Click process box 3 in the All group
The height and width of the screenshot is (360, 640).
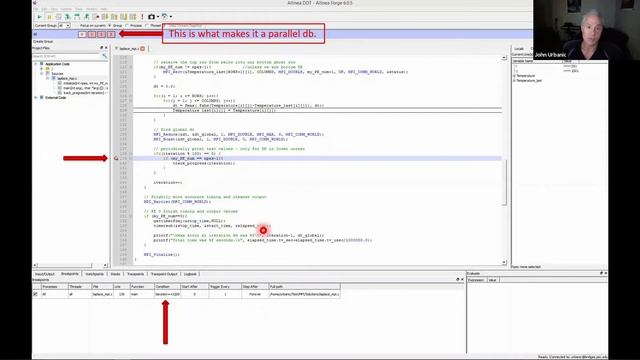[111, 34]
